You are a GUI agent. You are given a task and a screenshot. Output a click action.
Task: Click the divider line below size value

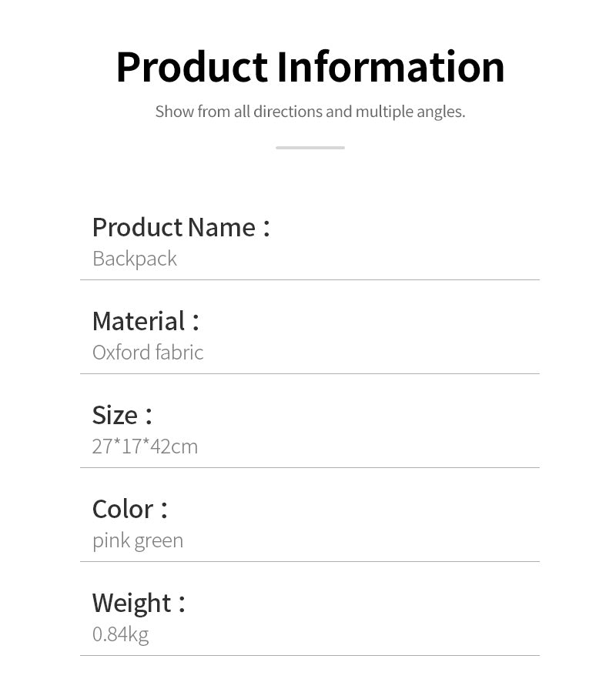(310, 467)
